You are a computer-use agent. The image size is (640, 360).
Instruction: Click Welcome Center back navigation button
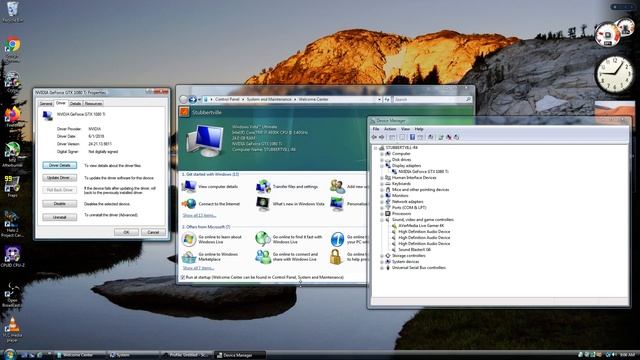184,99
